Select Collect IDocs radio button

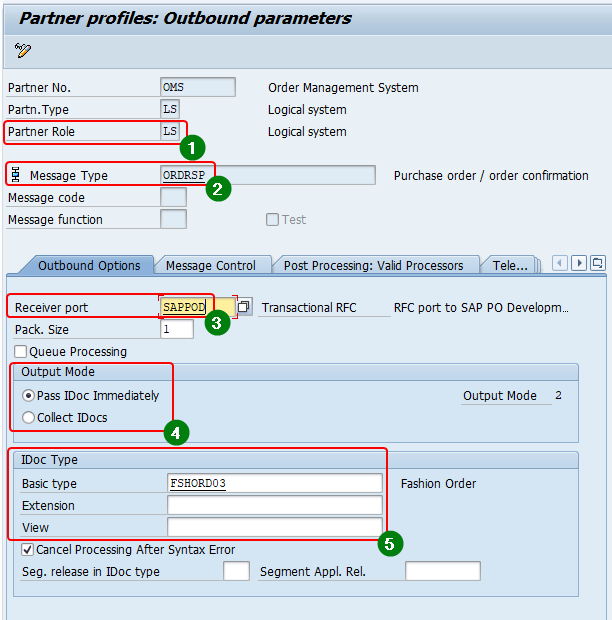click(x=28, y=418)
